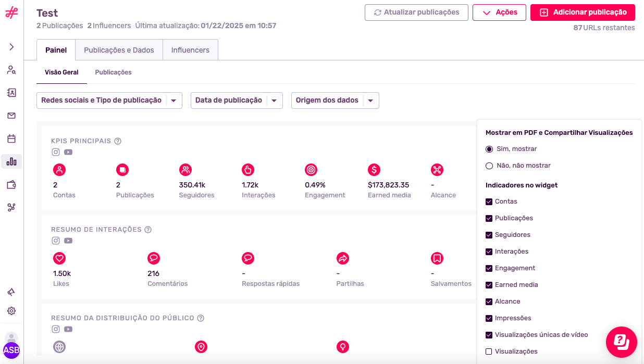Click the 'Adicionar publicação' button

583,12
